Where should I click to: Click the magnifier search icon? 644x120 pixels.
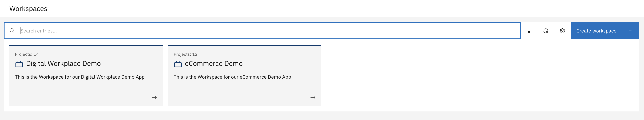click(x=12, y=31)
